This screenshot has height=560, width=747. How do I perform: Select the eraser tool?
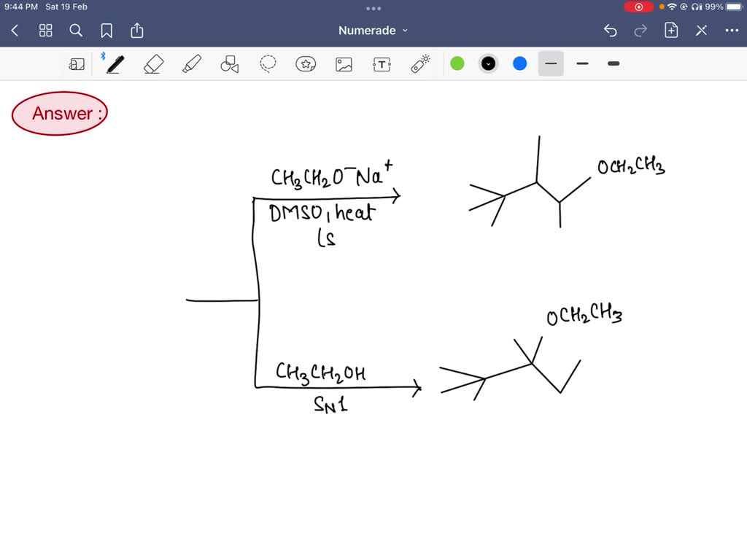click(x=153, y=64)
